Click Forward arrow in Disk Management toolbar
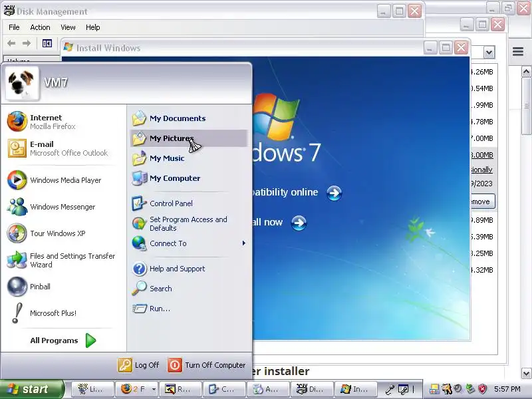The height and width of the screenshot is (399, 532). click(27, 43)
